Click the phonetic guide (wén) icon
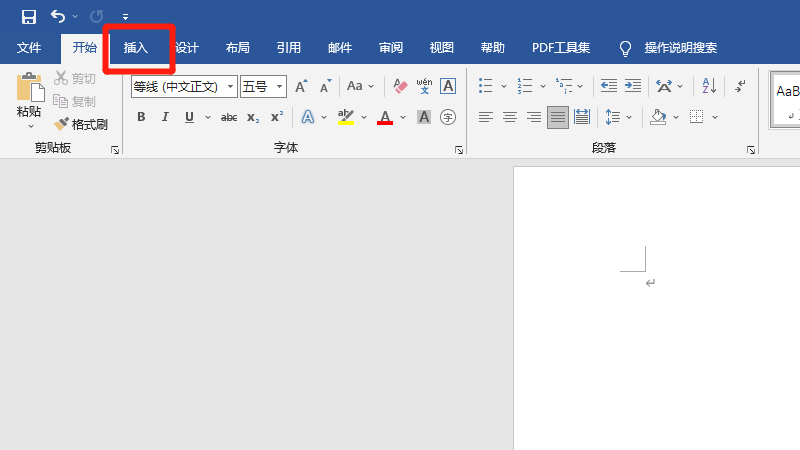Screen dimensions: 800x450 (x=423, y=87)
